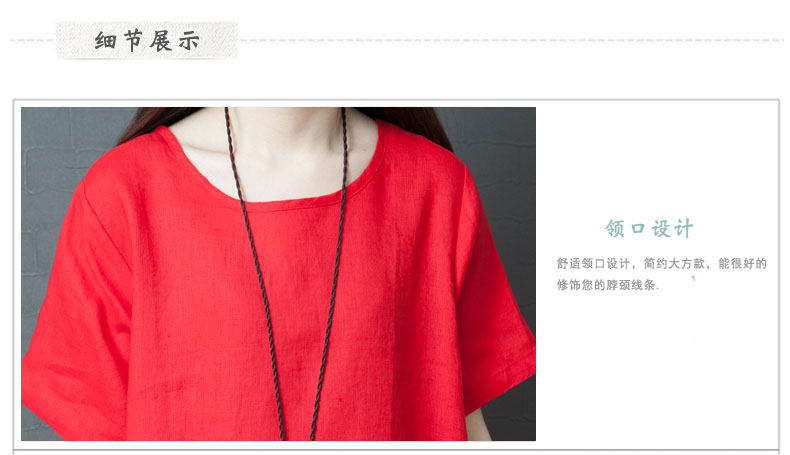Open the red linen top product photo
The height and width of the screenshot is (455, 790).
tap(278, 274)
